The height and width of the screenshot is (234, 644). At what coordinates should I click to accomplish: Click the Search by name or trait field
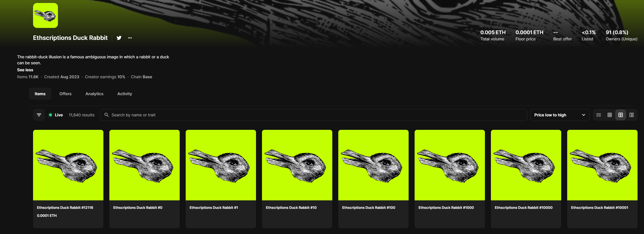(313, 115)
